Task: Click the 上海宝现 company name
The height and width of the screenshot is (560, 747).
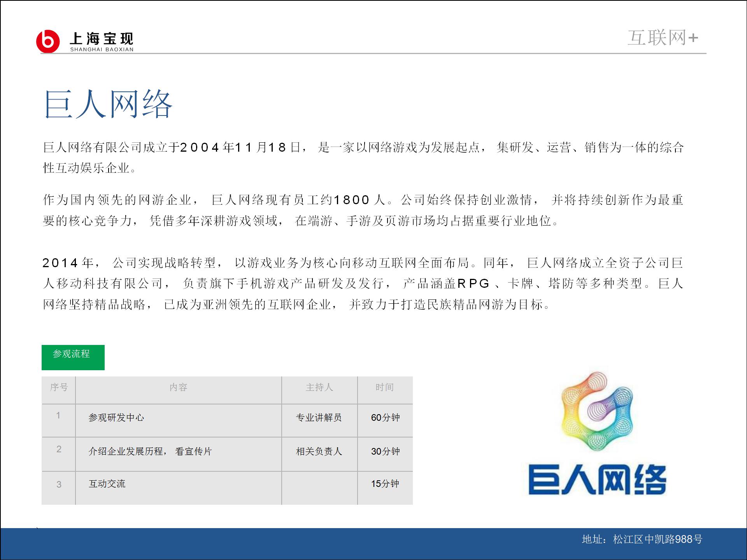Action: [102, 38]
